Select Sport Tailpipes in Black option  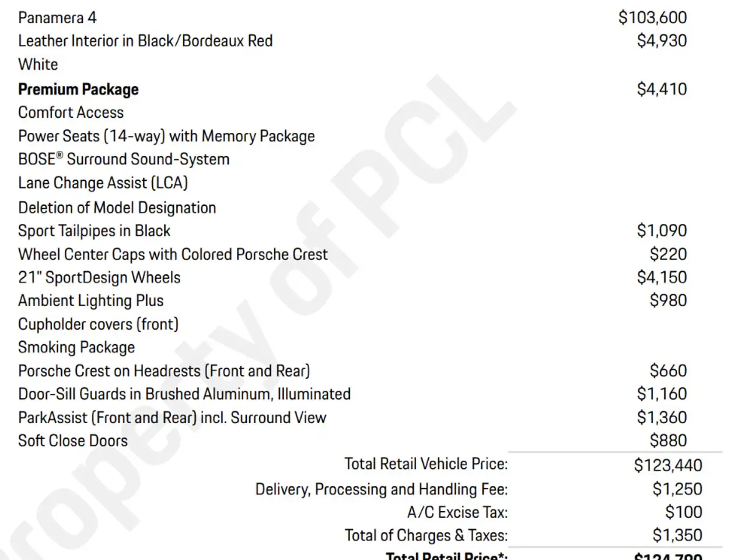tap(94, 231)
